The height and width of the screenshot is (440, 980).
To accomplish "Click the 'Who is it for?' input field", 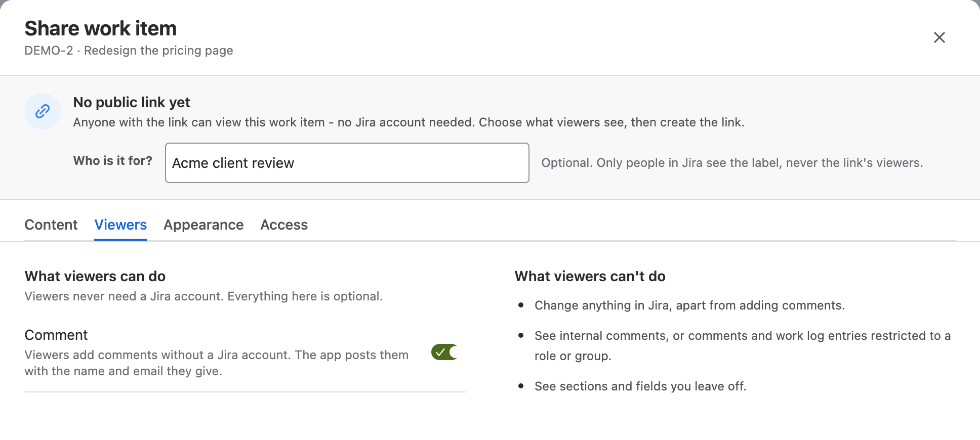I will click(347, 163).
